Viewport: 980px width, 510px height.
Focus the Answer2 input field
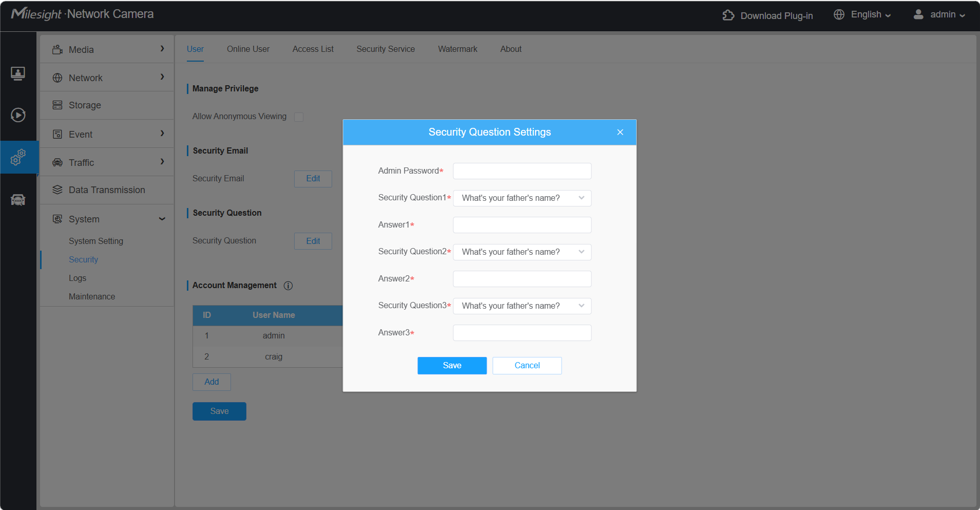522,279
